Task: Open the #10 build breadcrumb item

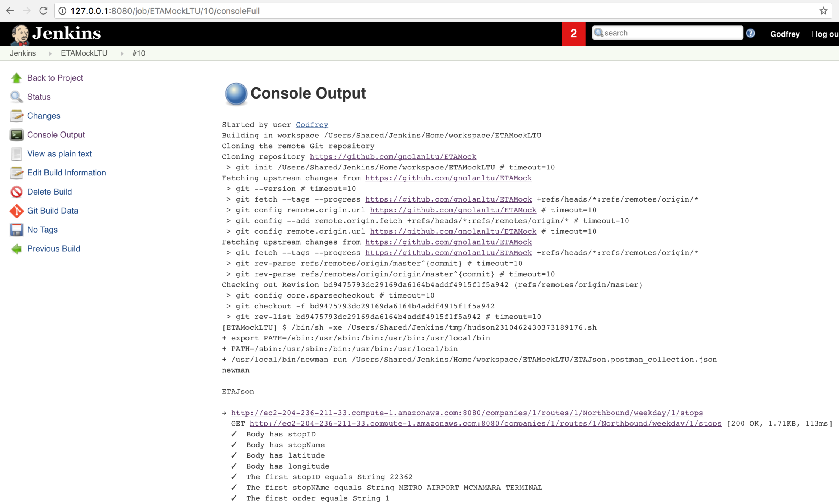Action: pyautogui.click(x=139, y=53)
